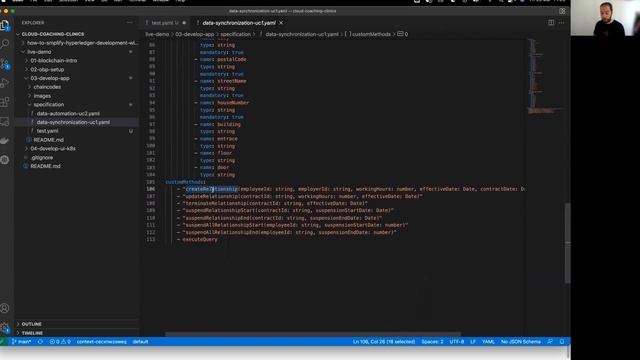Click the notifications bell in status bar
640x360 pixels.
(562, 342)
